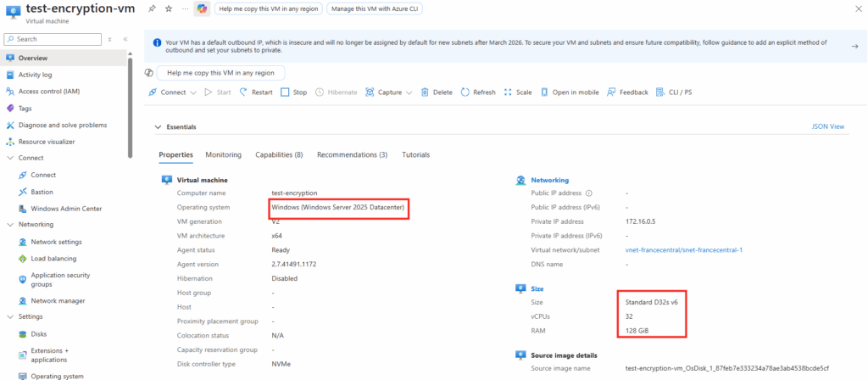The image size is (868, 380).
Task: Stop the virtual machine
Action: [294, 92]
